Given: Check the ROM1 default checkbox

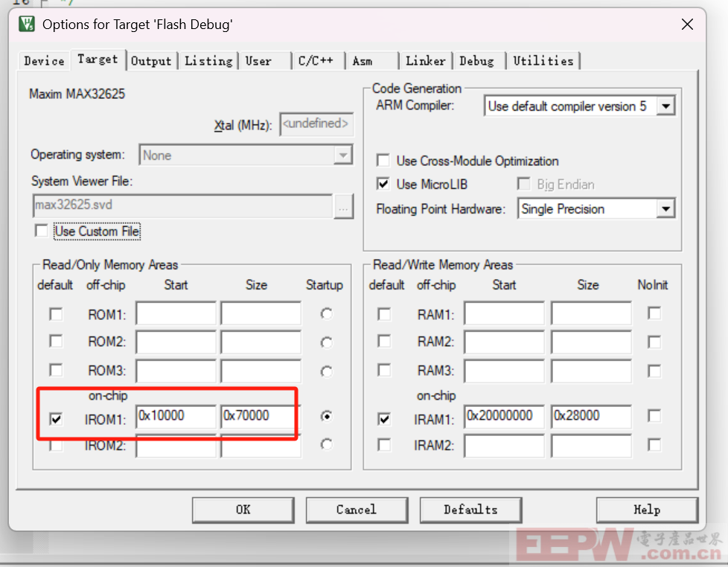Looking at the screenshot, I should pos(56,314).
